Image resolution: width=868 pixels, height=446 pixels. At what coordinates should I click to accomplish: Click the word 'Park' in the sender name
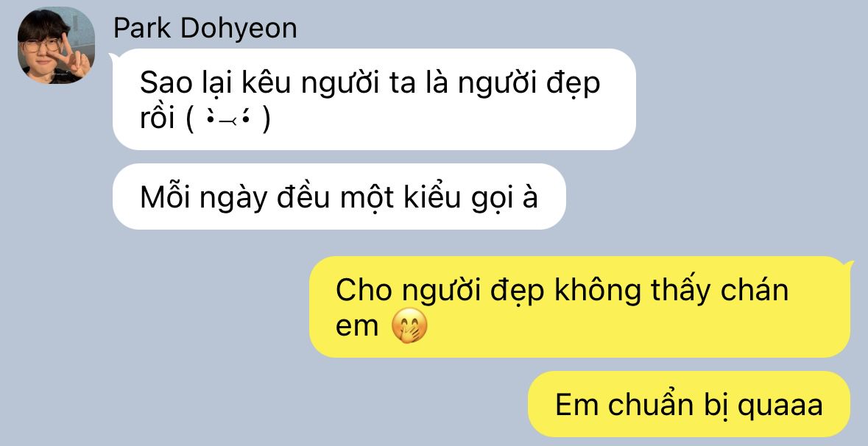pos(144,28)
